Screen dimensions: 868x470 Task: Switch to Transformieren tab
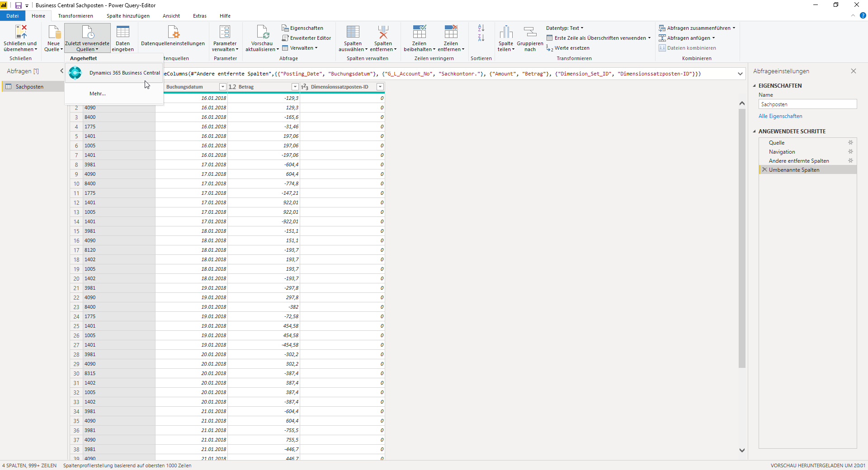coord(75,16)
